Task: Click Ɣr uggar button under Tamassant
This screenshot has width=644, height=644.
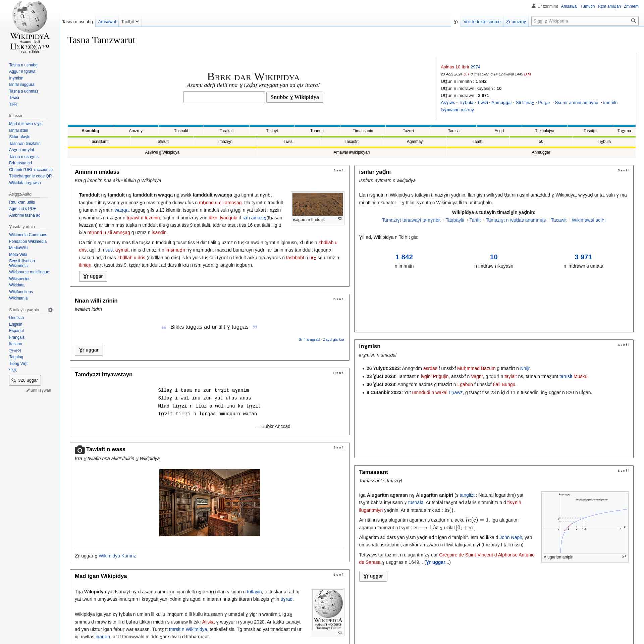Action: pyautogui.click(x=373, y=576)
